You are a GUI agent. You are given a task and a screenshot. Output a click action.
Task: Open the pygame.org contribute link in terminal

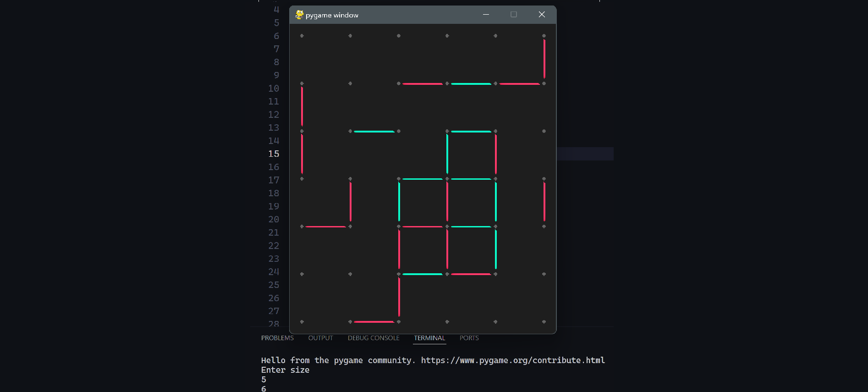tap(513, 360)
